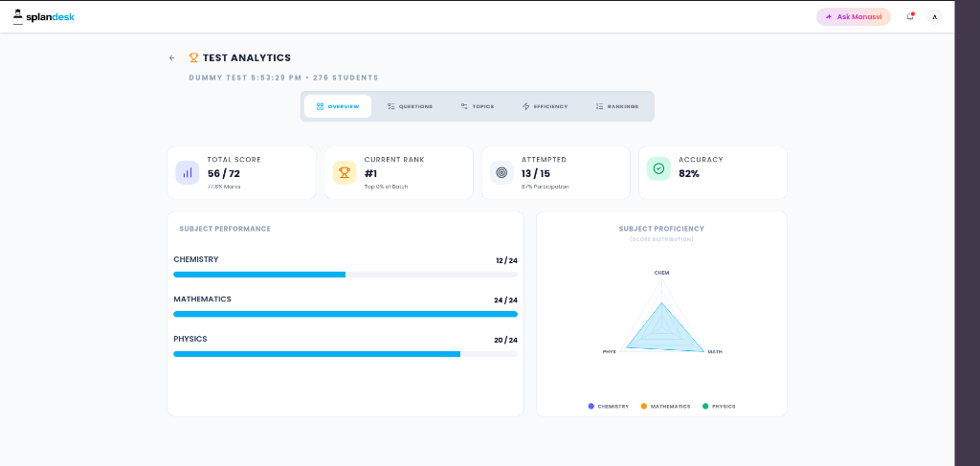
Task: Click the 56 / 72 total score value
Action: click(x=224, y=173)
